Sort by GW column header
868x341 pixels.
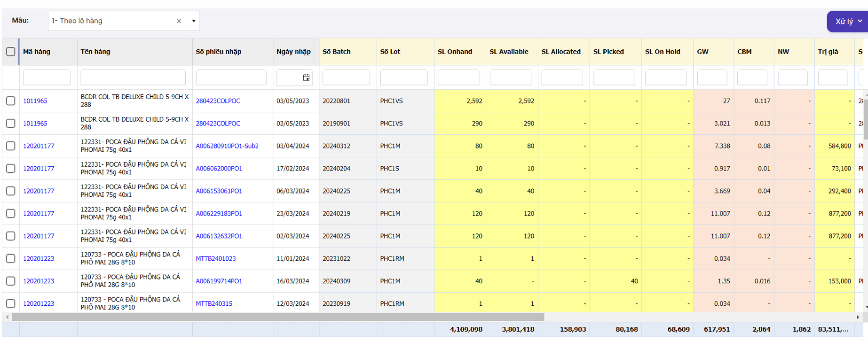[703, 52]
